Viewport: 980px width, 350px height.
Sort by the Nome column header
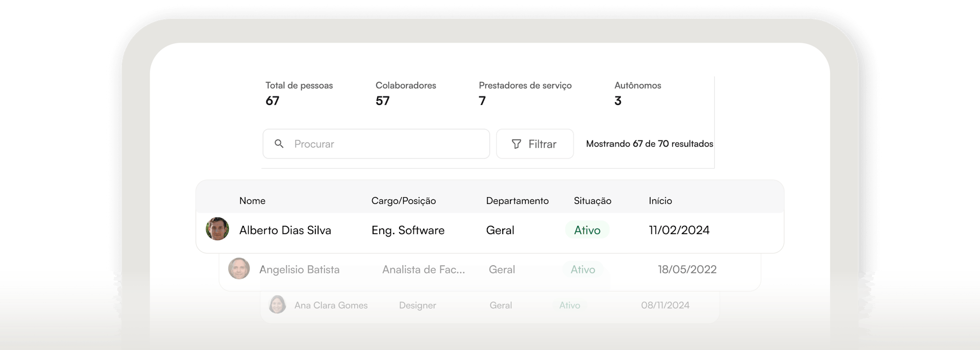coord(252,201)
